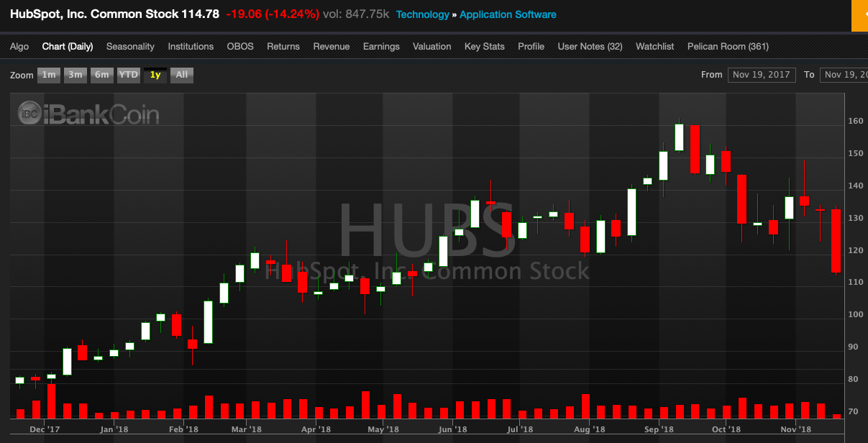The image size is (868, 443).
Task: View the Returns tab
Action: point(283,46)
